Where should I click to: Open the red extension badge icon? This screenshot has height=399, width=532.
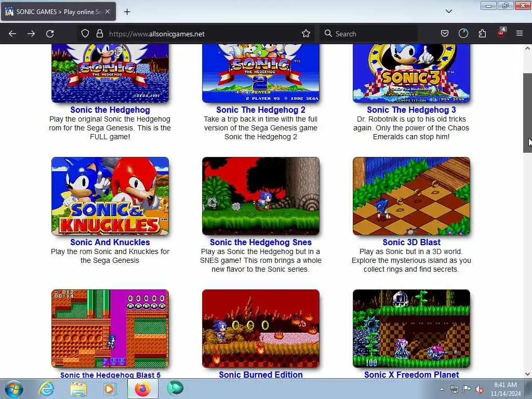501,33
